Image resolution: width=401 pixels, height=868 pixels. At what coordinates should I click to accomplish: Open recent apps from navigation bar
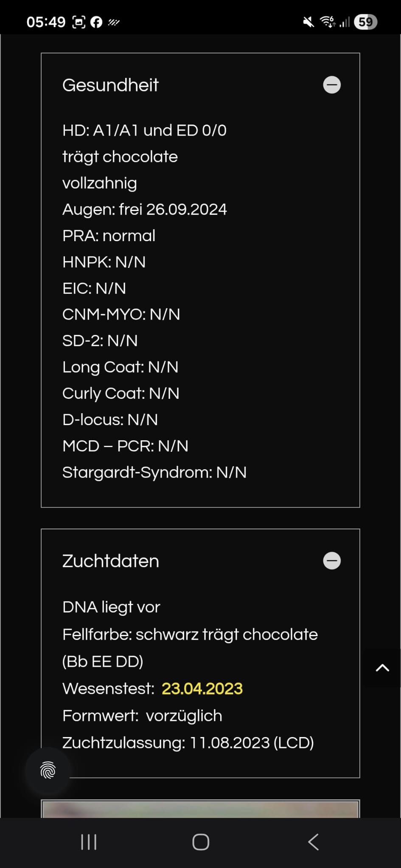click(x=89, y=842)
